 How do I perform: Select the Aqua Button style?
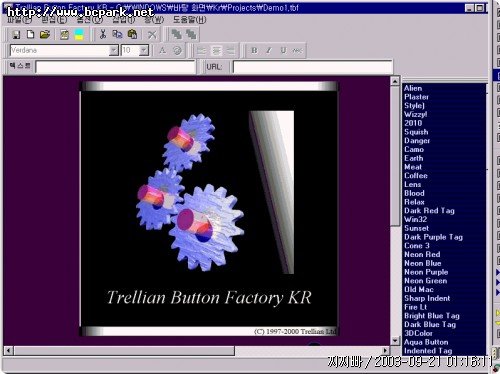click(x=426, y=342)
